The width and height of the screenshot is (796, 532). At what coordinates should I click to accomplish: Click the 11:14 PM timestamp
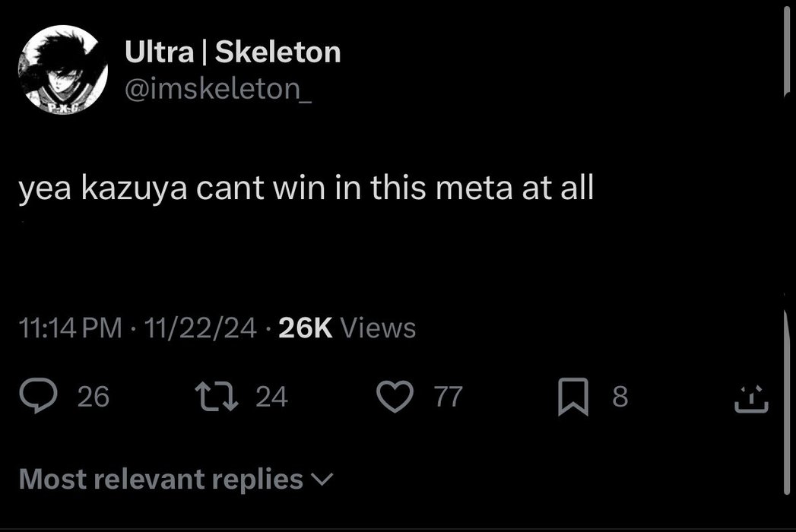(70, 328)
